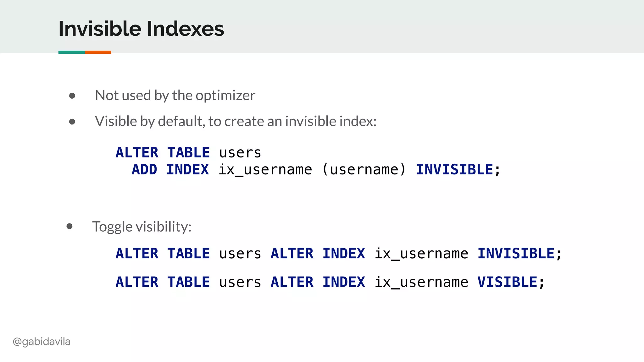Click 'ix_username' in the VISIBLE statement
Image resolution: width=644 pixels, height=362 pixels.
(x=421, y=282)
